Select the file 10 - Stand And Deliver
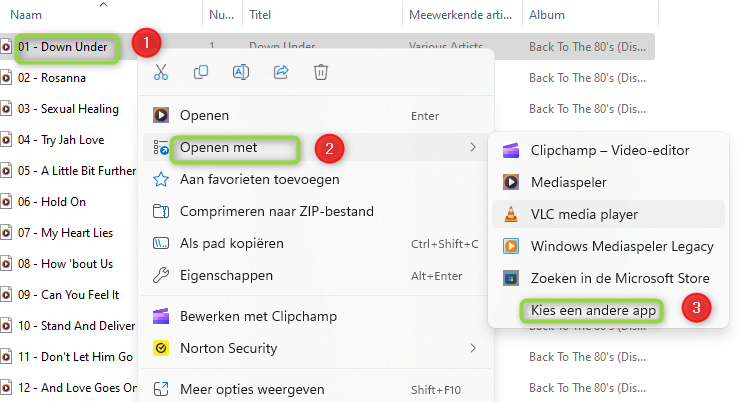The width and height of the screenshot is (748, 402). tap(76, 326)
